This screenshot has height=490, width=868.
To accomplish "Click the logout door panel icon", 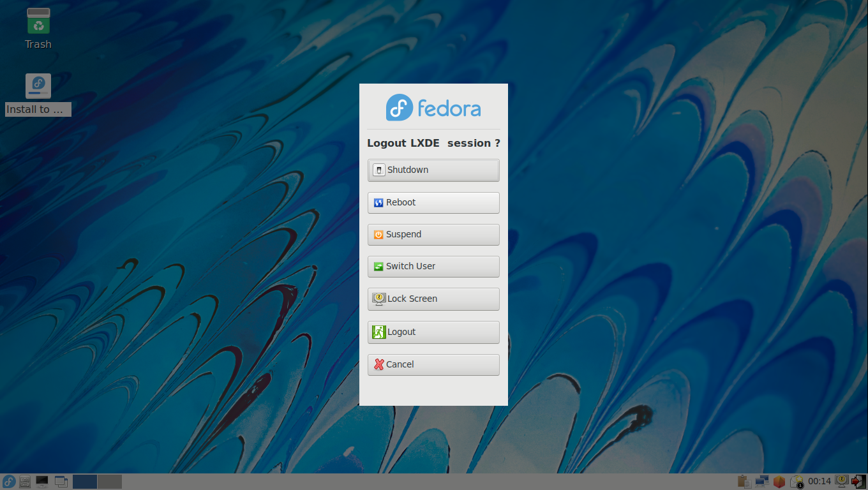I will [x=859, y=482].
